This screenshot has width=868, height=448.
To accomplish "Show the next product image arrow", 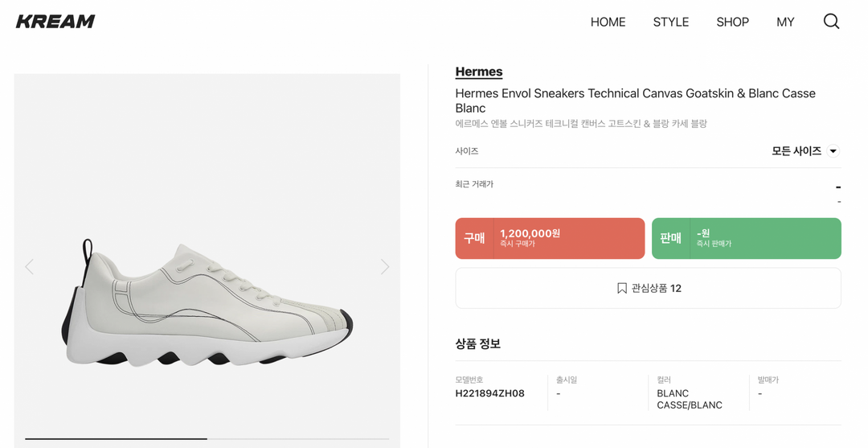I will coord(384,266).
